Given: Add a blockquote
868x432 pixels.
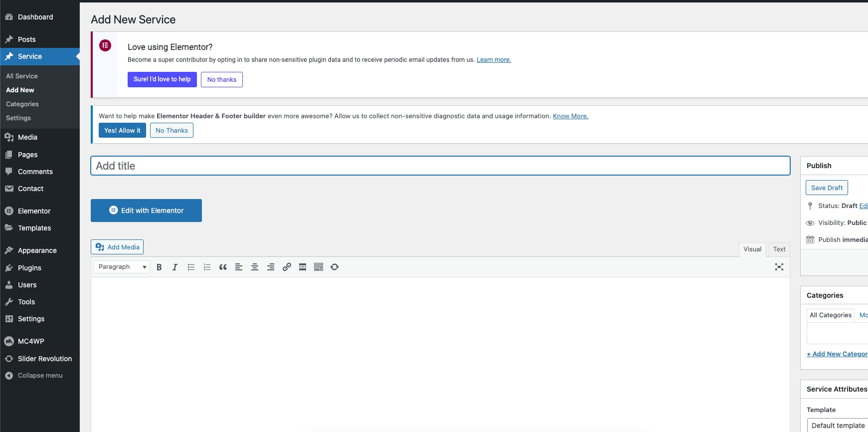Looking at the screenshot, I should (223, 267).
